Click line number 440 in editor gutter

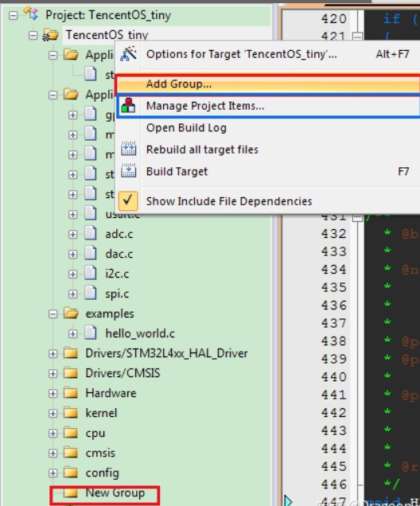click(x=334, y=377)
